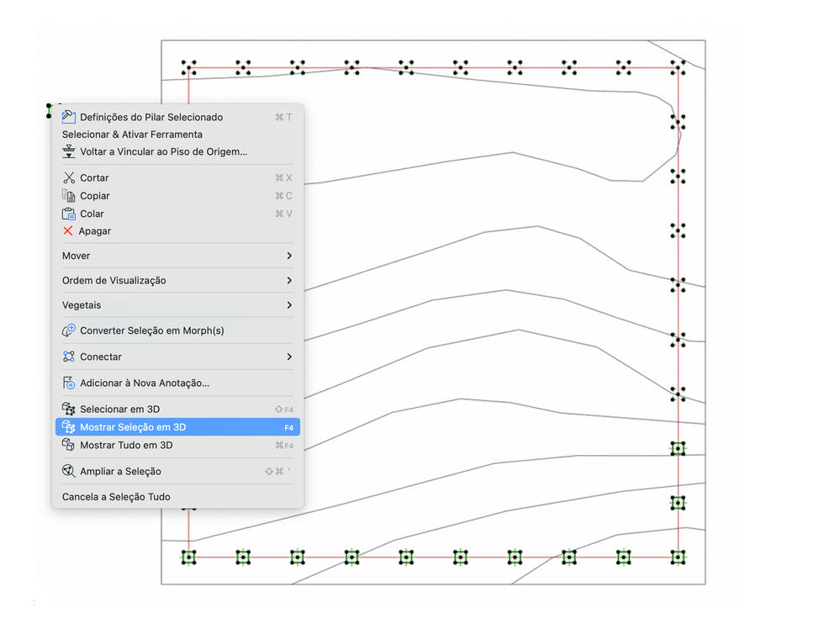840x629 pixels.
Task: Open Ordem de Visualização submenu
Action: tap(177, 280)
